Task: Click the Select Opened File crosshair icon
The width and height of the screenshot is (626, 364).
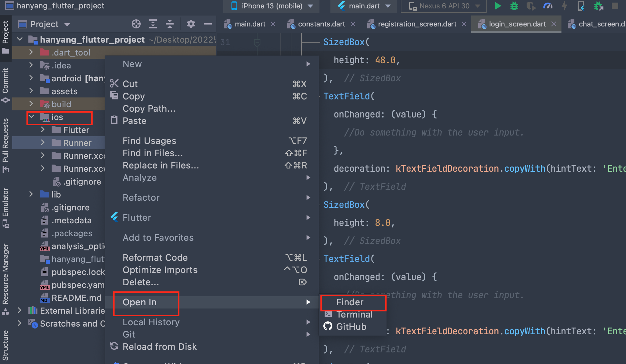Action: (136, 24)
